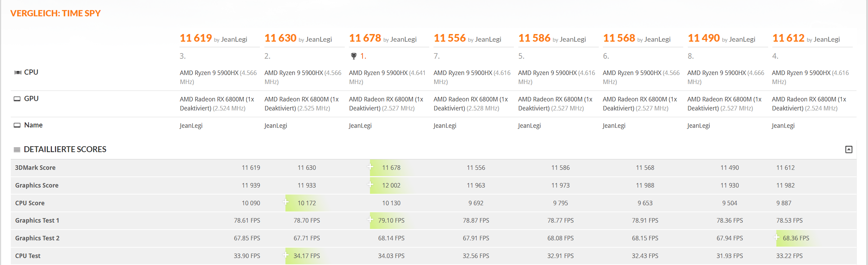Click the 68.15 FPS graphics test 2 value
The image size is (868, 265).
(x=645, y=238)
